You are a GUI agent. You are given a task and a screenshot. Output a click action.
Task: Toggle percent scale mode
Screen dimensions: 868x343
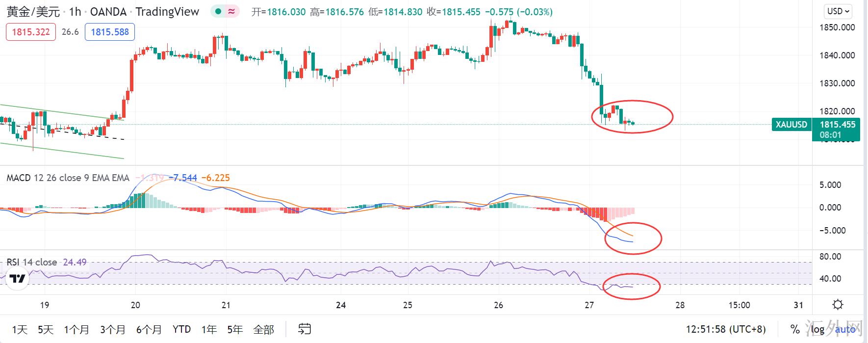tap(794, 329)
